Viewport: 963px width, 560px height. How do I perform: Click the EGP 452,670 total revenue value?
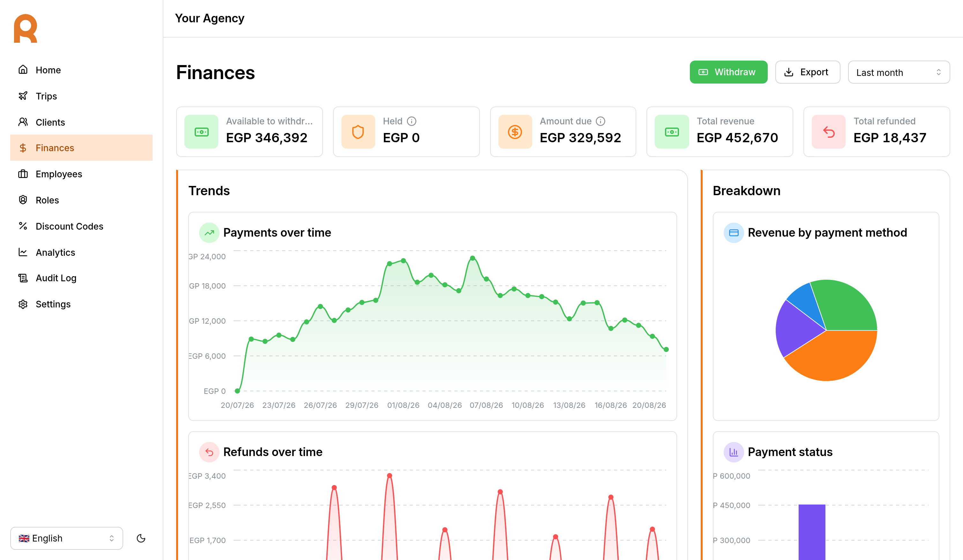click(737, 137)
